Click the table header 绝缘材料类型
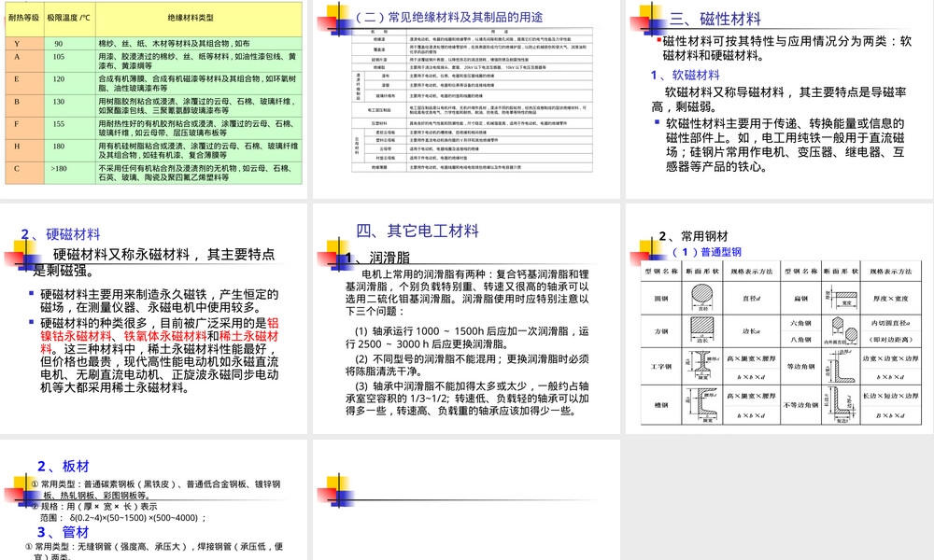 click(x=191, y=18)
